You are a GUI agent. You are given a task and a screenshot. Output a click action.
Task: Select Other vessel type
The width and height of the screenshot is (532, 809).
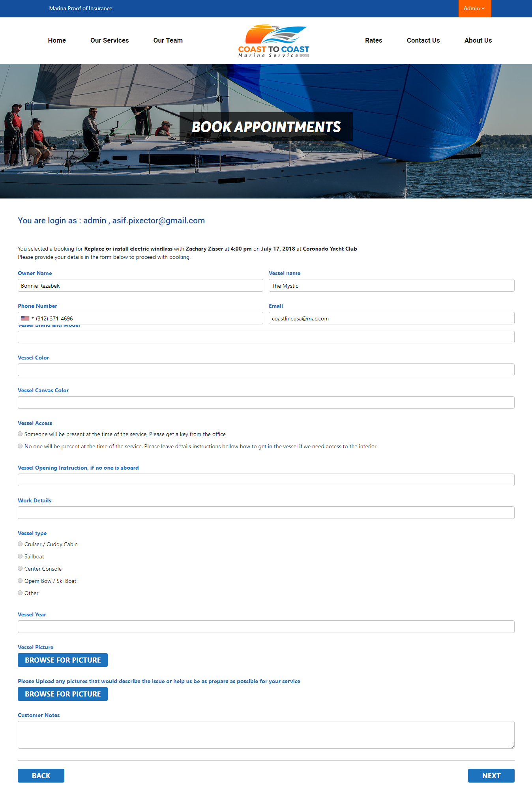click(20, 593)
